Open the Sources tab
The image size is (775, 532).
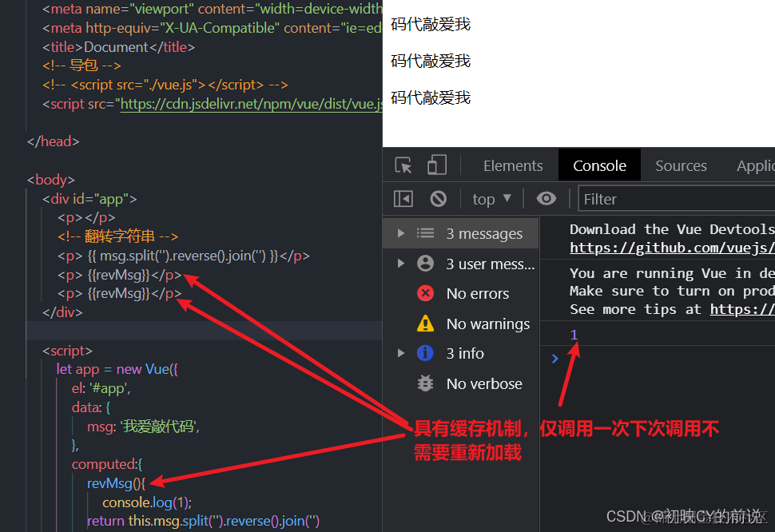coord(681,165)
